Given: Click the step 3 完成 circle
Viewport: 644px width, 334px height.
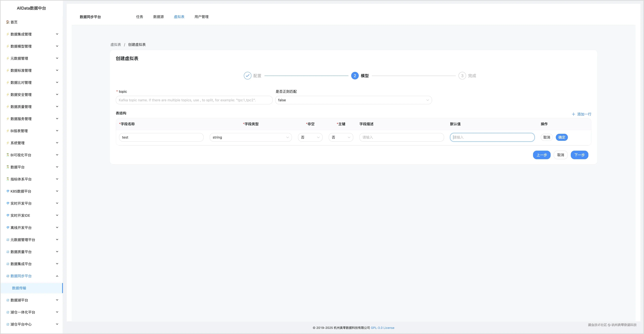Looking at the screenshot, I should [x=462, y=76].
